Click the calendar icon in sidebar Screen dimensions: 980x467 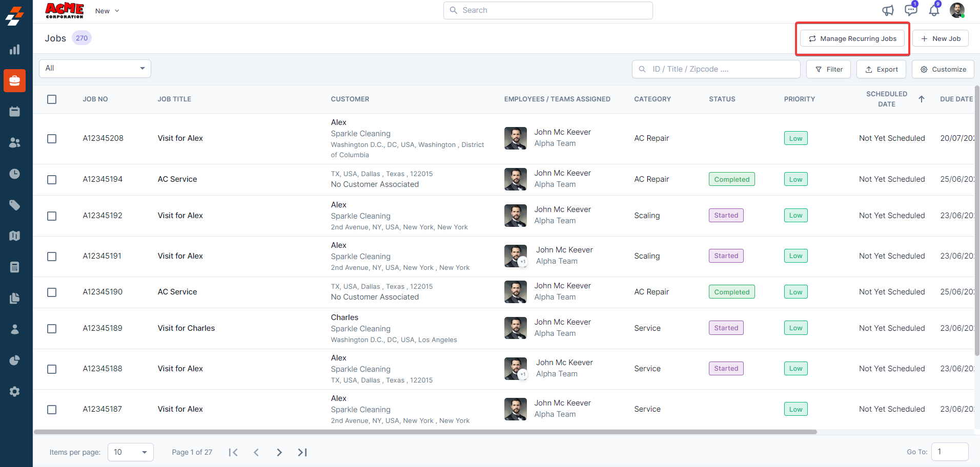tap(15, 112)
